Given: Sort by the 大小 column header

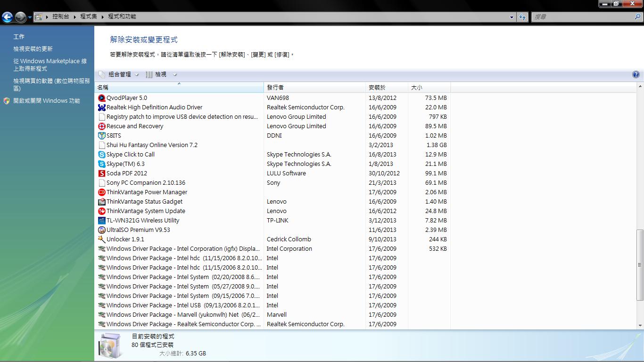Looking at the screenshot, I should click(x=429, y=88).
